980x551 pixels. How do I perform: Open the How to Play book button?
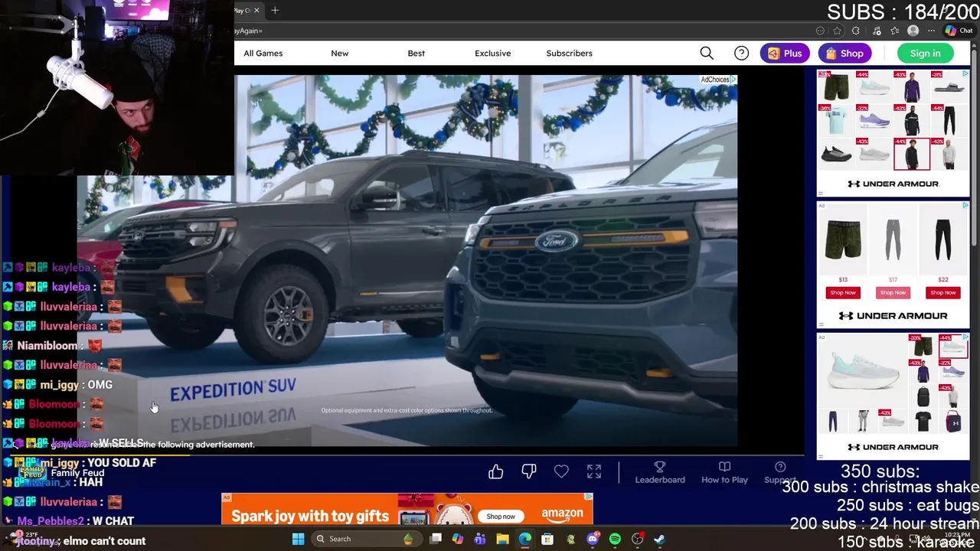pyautogui.click(x=724, y=472)
